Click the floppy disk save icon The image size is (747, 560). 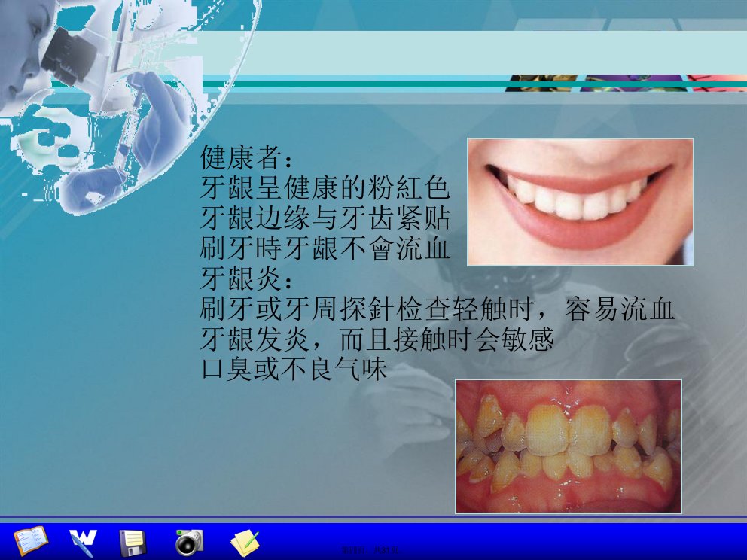[133, 543]
